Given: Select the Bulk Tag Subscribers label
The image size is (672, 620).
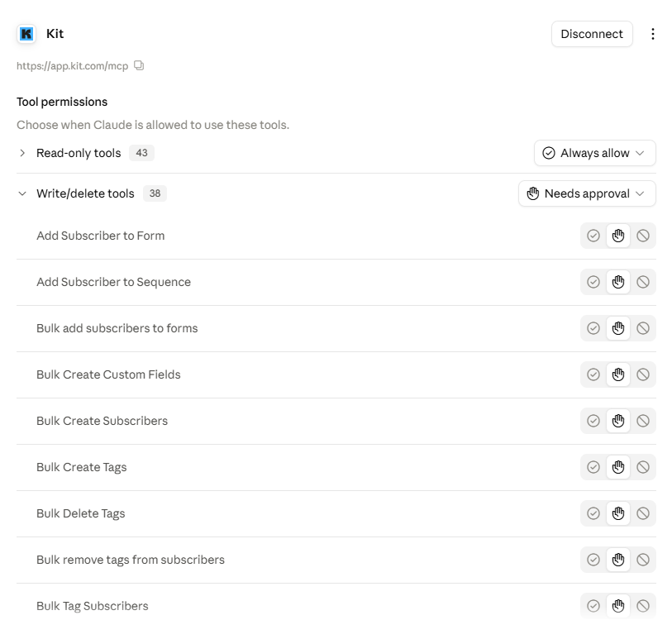Looking at the screenshot, I should 92,606.
